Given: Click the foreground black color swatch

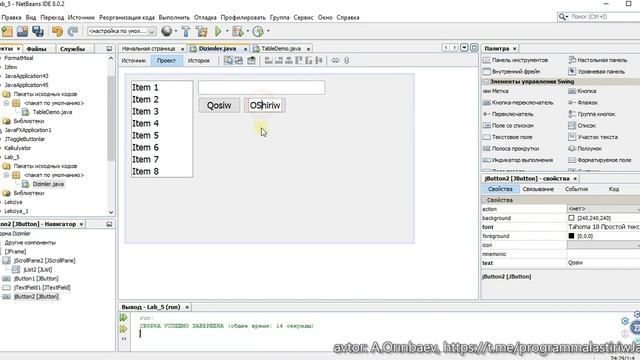Looking at the screenshot, I should point(571,236).
